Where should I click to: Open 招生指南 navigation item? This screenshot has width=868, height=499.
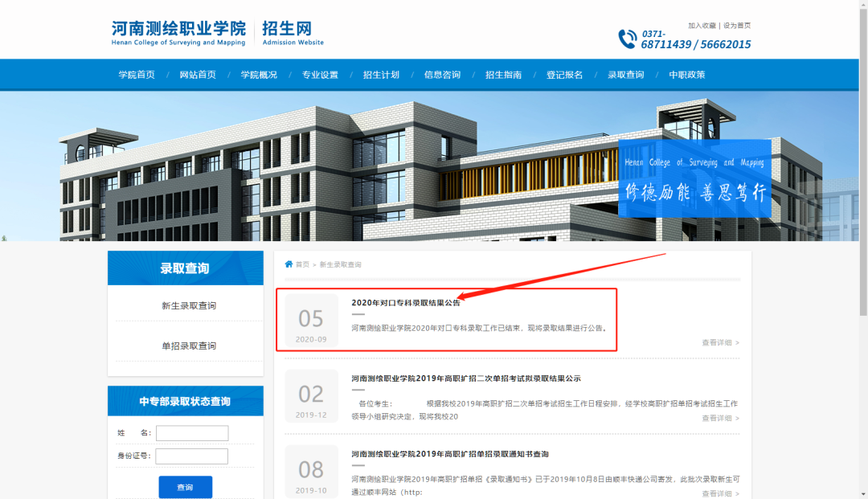click(x=503, y=75)
